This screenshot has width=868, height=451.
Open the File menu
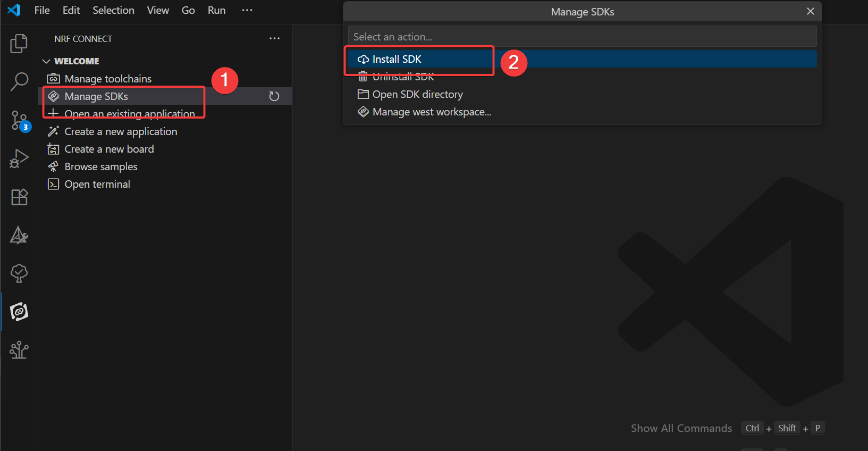[x=42, y=10]
